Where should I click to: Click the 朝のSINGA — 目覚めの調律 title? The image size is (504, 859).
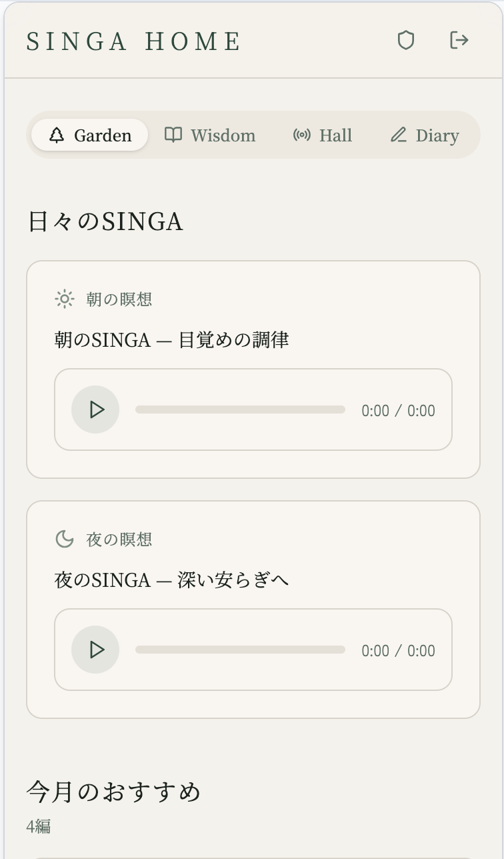tap(171, 340)
